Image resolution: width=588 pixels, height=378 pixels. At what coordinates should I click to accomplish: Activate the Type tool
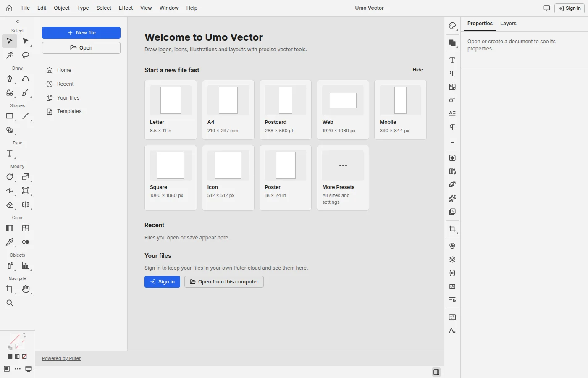pos(10,154)
